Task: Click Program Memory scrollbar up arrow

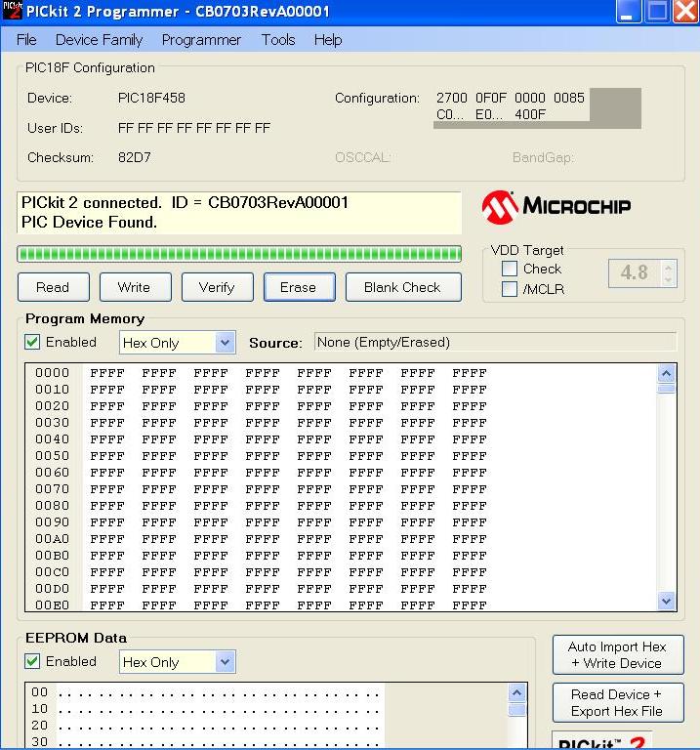Action: (667, 373)
